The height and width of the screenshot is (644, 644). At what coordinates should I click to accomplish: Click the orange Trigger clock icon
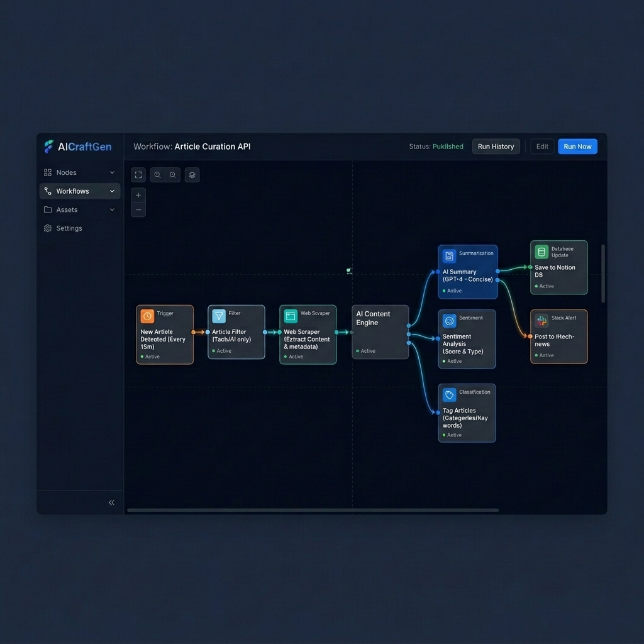pos(147,316)
